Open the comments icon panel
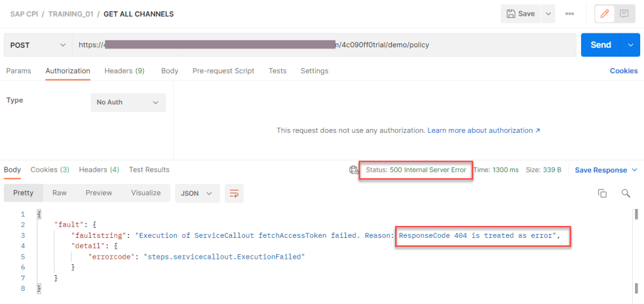 click(624, 14)
